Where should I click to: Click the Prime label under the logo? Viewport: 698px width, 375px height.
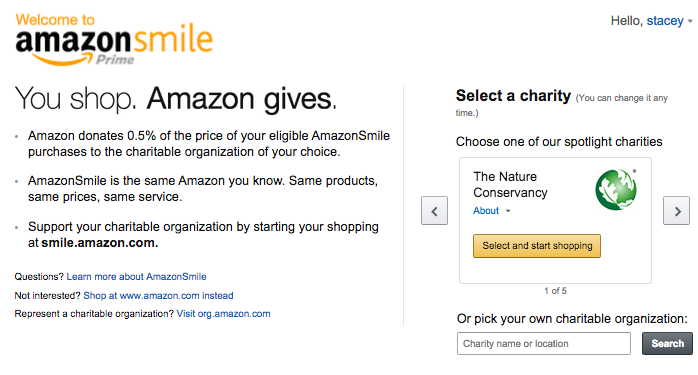pos(115,60)
